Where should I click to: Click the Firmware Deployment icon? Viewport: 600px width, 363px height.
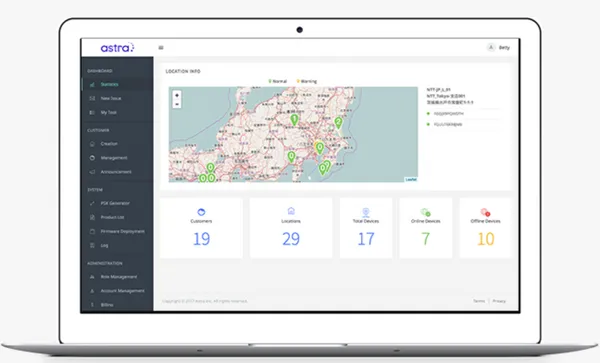92,231
